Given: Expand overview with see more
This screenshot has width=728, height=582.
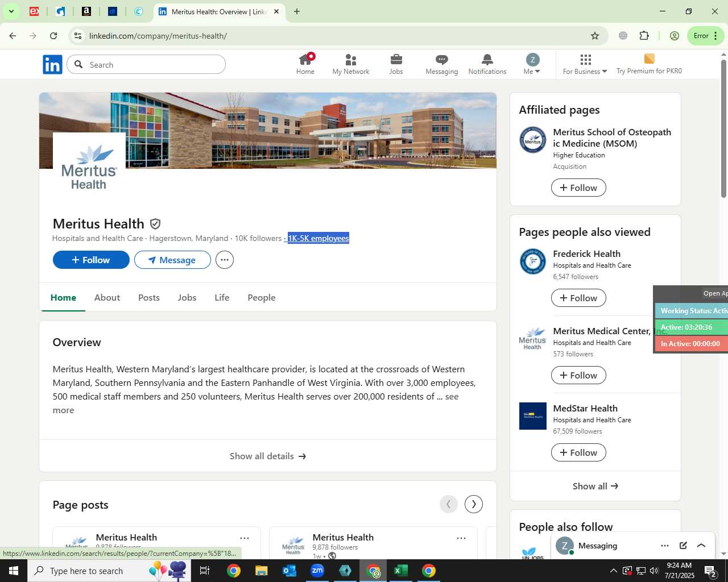Looking at the screenshot, I should click(452, 397).
